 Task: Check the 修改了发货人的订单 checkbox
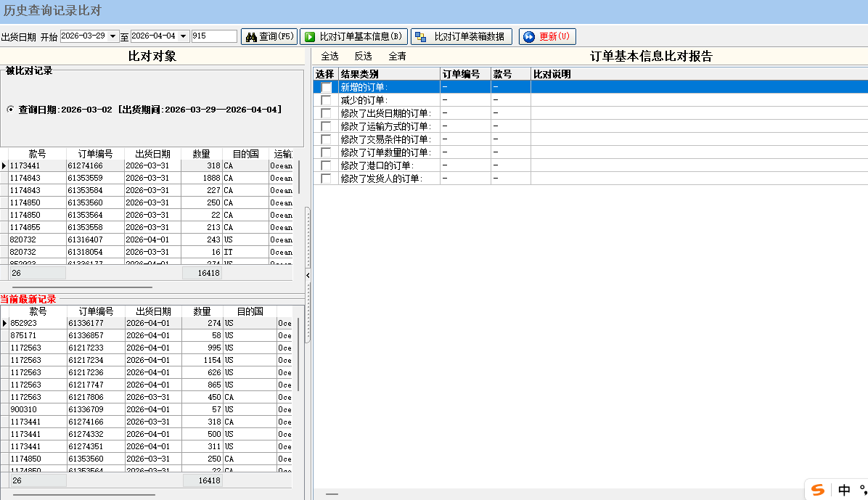coord(326,179)
